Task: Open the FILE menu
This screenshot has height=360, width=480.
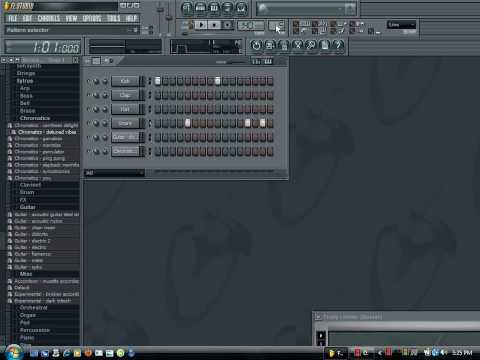Action: point(12,18)
